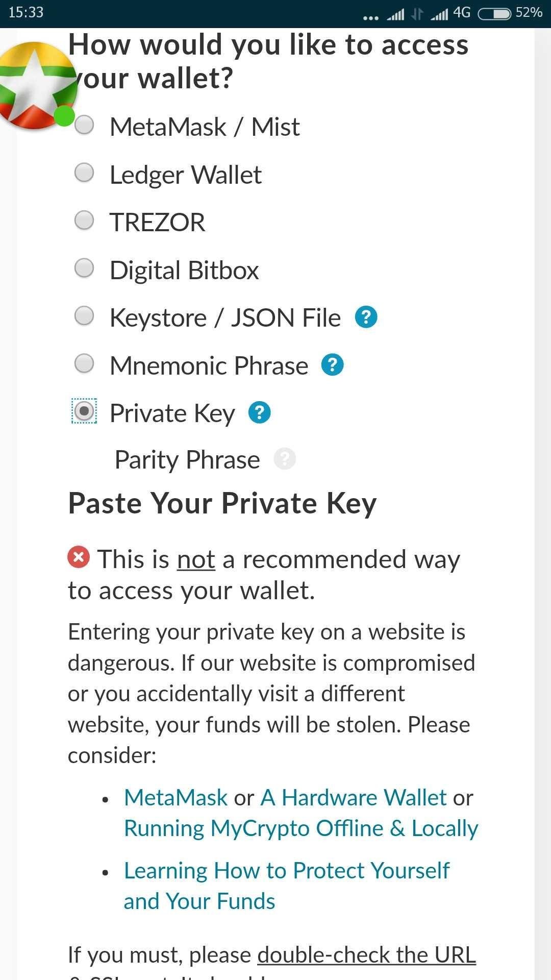The height and width of the screenshot is (980, 551).
Task: Toggle the selected Private Key radio button
Action: (x=84, y=411)
